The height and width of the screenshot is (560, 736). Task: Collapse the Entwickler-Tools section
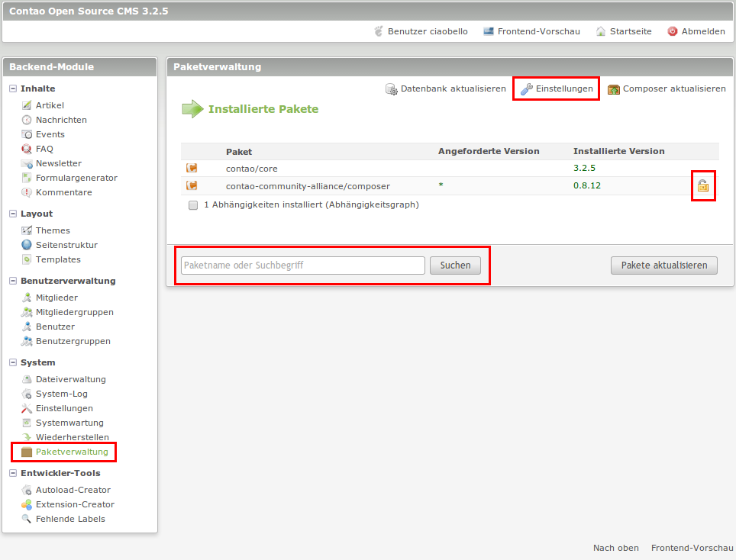13,473
